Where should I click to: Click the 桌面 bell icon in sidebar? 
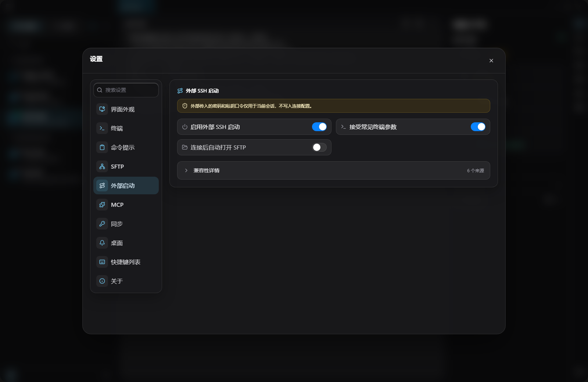pos(102,243)
